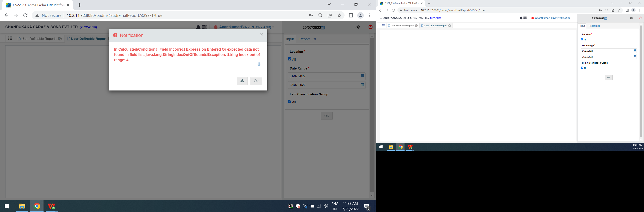Select the Input tab in 3293 window

pyautogui.click(x=290, y=39)
